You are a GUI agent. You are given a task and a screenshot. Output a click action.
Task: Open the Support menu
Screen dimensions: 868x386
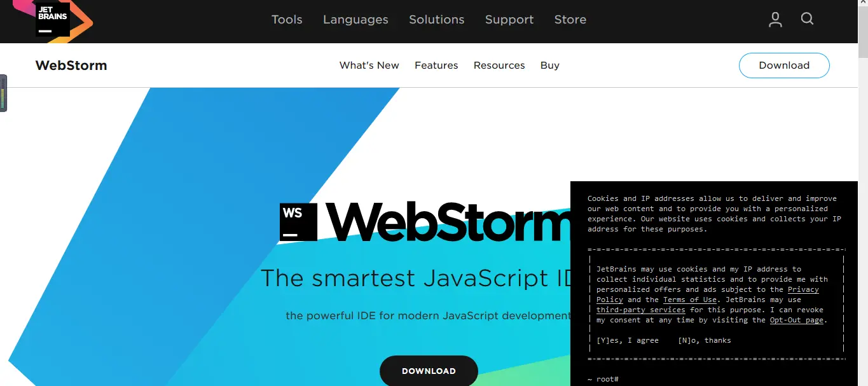pos(509,20)
